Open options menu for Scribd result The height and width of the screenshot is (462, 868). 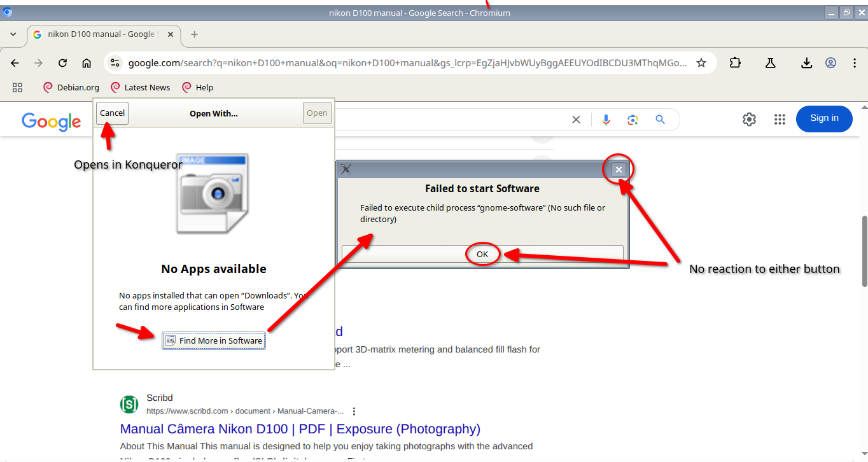pyautogui.click(x=354, y=411)
